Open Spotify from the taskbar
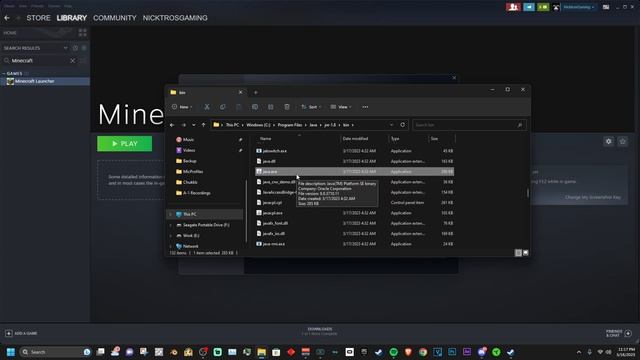Screen dimensions: 640x360 tap(393, 352)
